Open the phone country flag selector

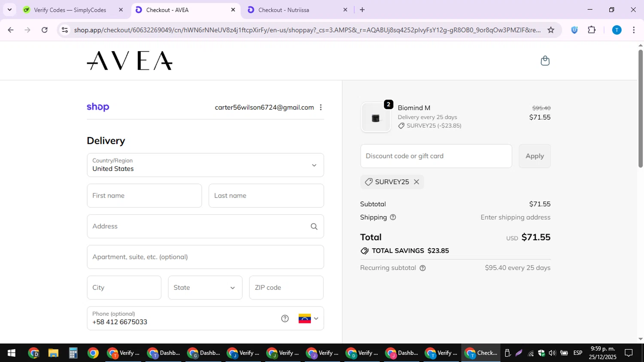click(x=308, y=319)
